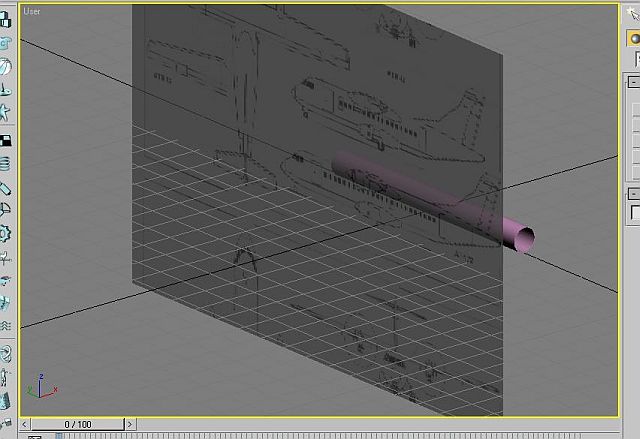Click the round yellow button in command panel
Viewport: 640px width, 439px height.
pos(634,37)
